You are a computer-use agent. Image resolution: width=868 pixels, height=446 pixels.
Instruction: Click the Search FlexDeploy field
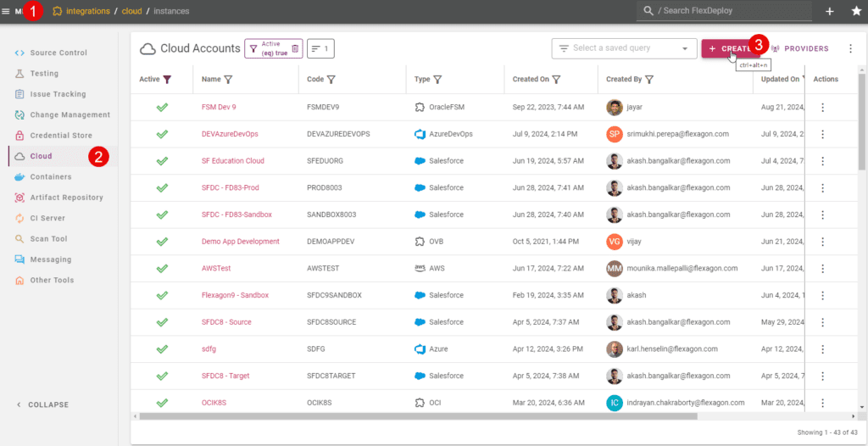726,11
